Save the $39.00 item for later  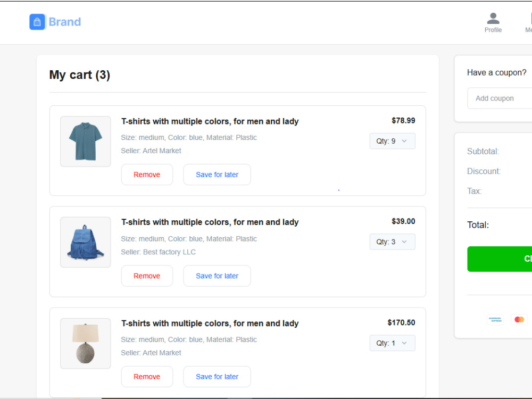217,276
